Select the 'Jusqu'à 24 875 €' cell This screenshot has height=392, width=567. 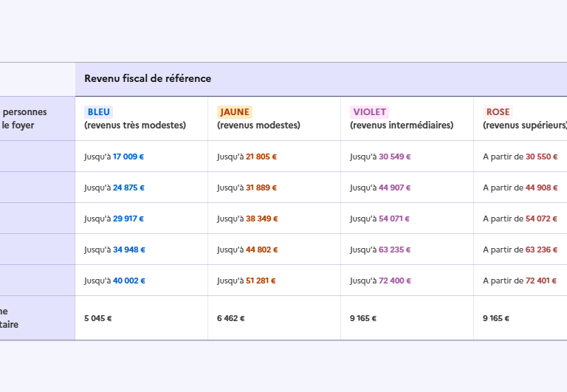pos(114,188)
